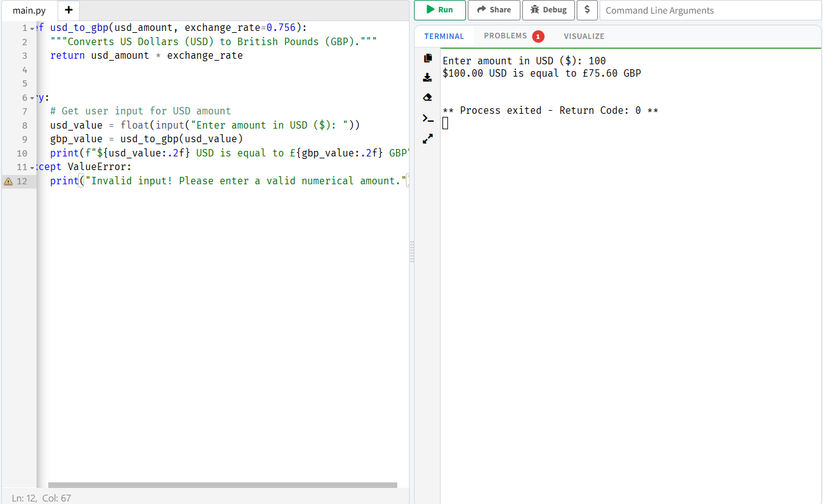Collapse the except fold on line 11

pos(32,168)
